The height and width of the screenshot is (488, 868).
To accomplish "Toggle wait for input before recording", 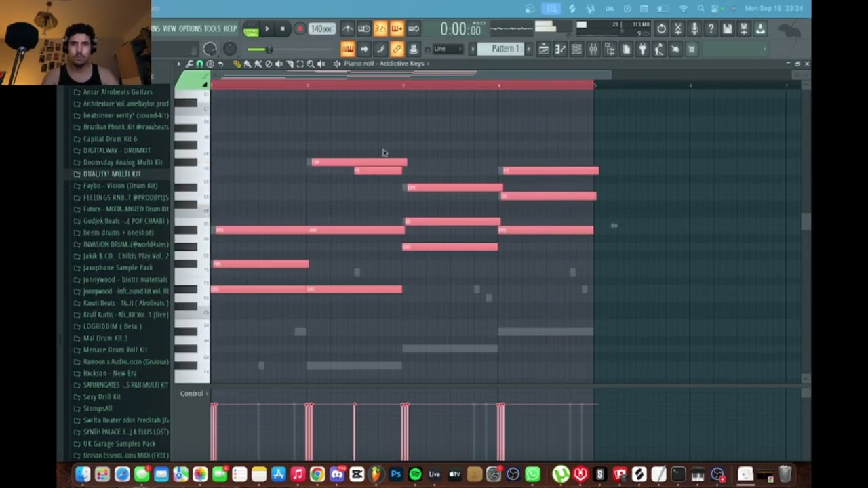I will click(x=363, y=28).
